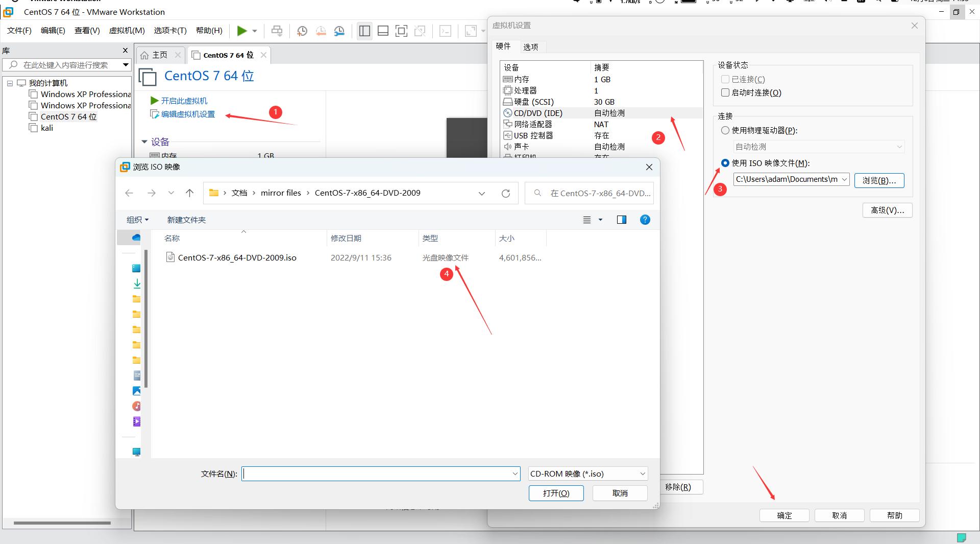Screen dimensions: 980x544
Task: Select 使用 ISO 映像文件 radio button
Action: pyautogui.click(x=725, y=163)
